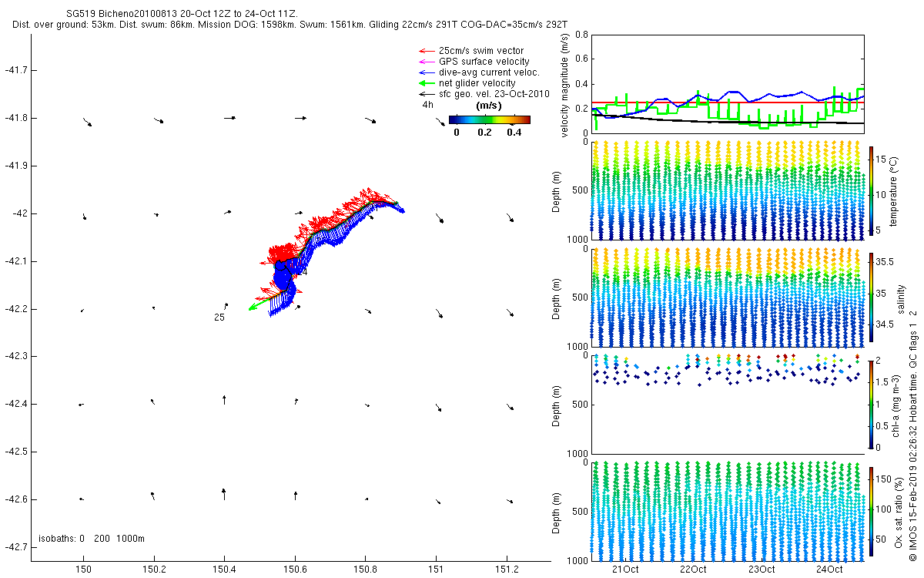Select the 'dive-avg current veloc.' legend label
Screen dimensions: 924x578
click(x=489, y=72)
